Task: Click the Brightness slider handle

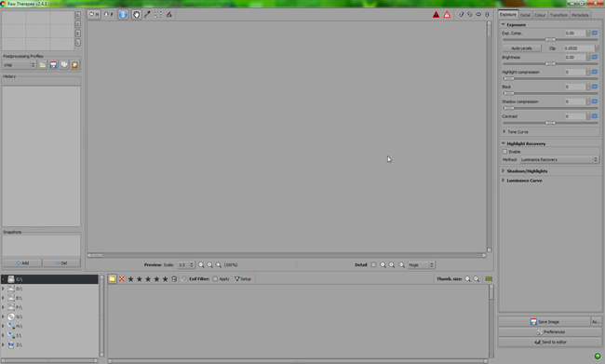Action: pos(550,63)
